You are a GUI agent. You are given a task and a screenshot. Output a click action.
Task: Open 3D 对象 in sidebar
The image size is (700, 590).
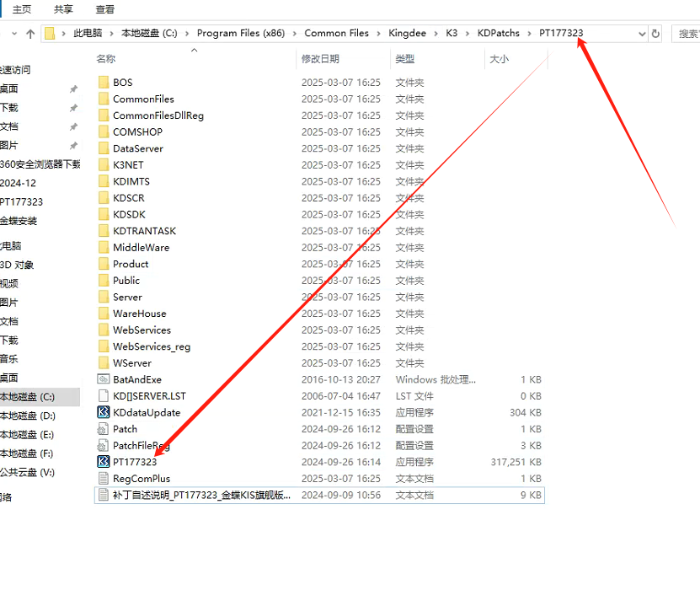click(17, 265)
